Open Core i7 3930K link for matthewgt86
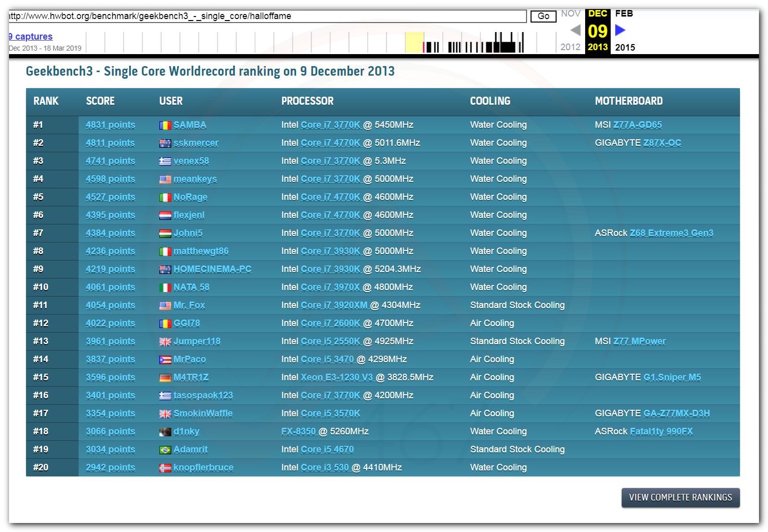Image resolution: width=768 pixels, height=532 pixels. tap(331, 251)
